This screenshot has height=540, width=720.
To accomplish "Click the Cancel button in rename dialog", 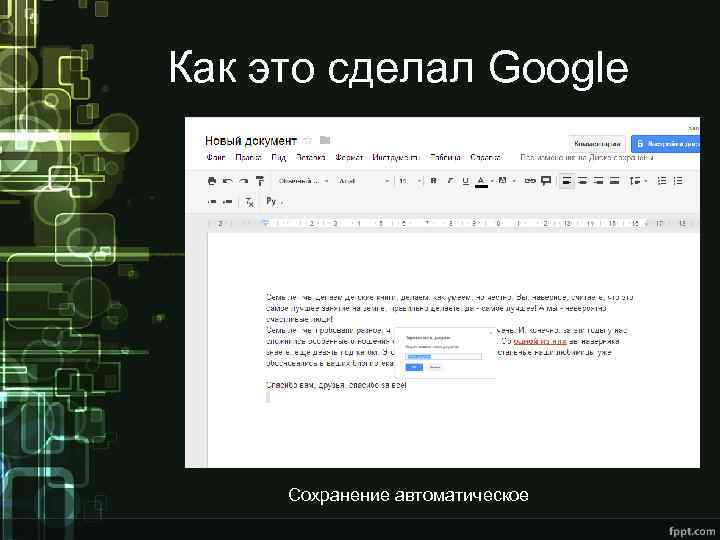I will click(x=434, y=367).
